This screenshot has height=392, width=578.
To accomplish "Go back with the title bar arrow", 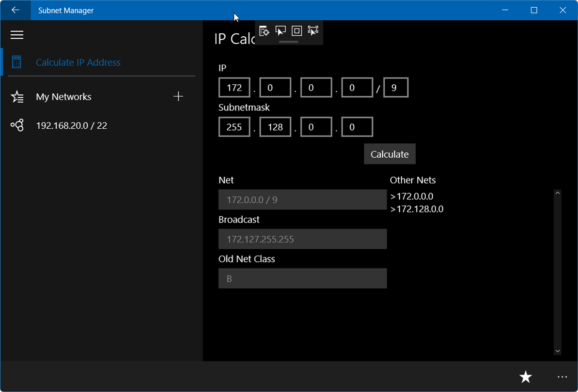I will [x=15, y=10].
